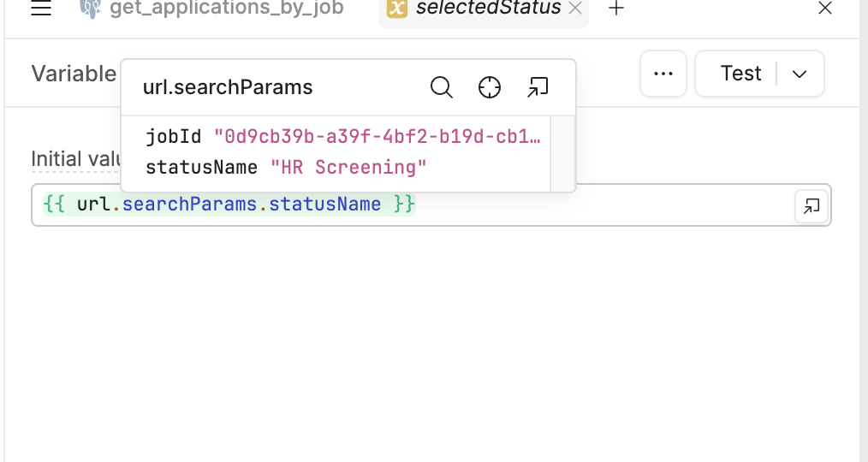
Task: Click the popup's vertical scrollbar
Action: tap(562, 154)
